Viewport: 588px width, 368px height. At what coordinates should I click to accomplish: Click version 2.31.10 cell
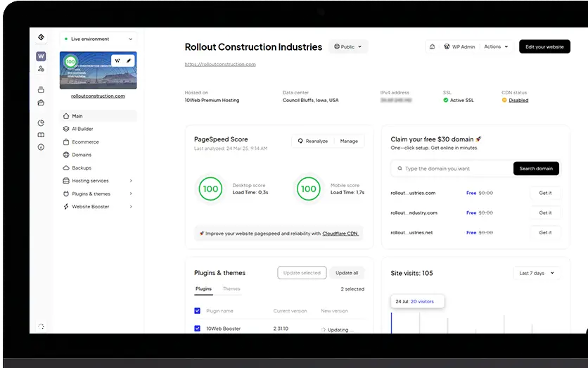click(x=281, y=329)
